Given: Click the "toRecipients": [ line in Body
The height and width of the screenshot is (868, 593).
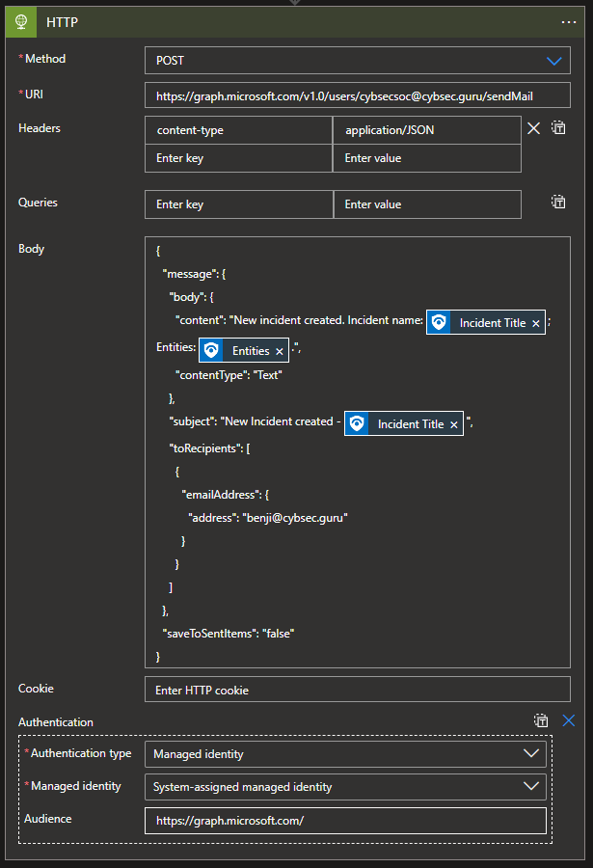Looking at the screenshot, I should click(209, 448).
